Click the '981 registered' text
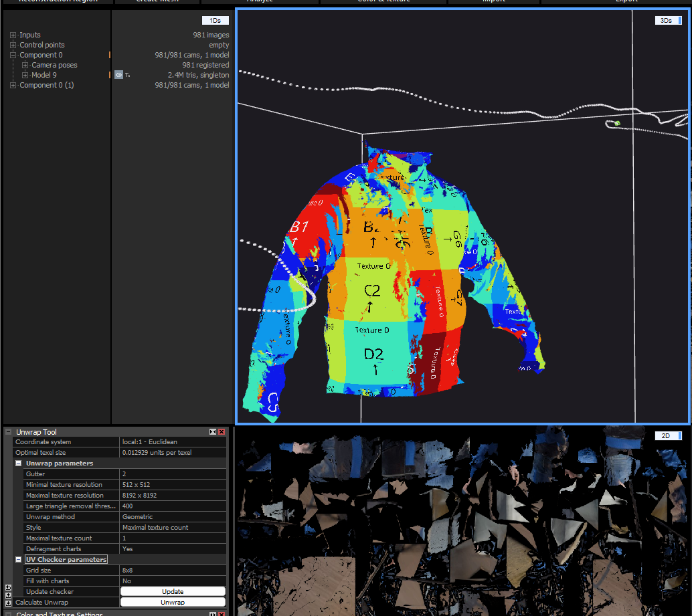Screen dimensions: 692x616 click(x=205, y=65)
